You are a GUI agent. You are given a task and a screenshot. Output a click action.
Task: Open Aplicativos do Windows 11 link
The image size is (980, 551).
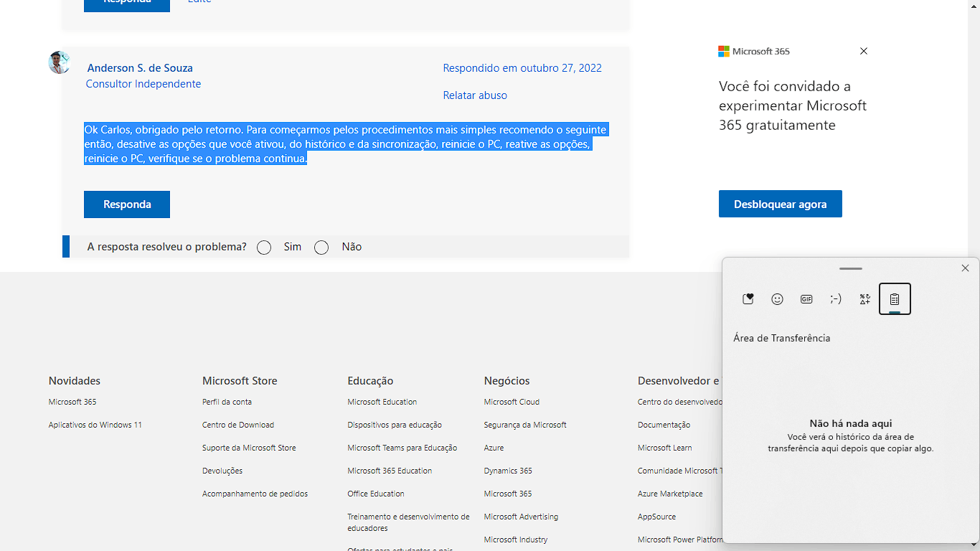pos(95,425)
